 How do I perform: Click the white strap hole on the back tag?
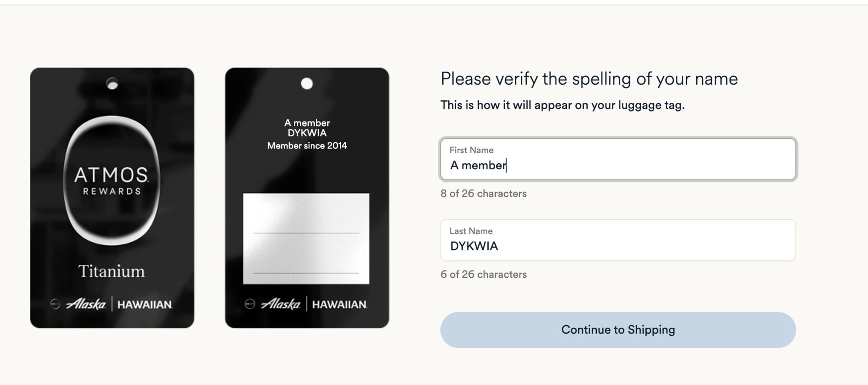(307, 83)
